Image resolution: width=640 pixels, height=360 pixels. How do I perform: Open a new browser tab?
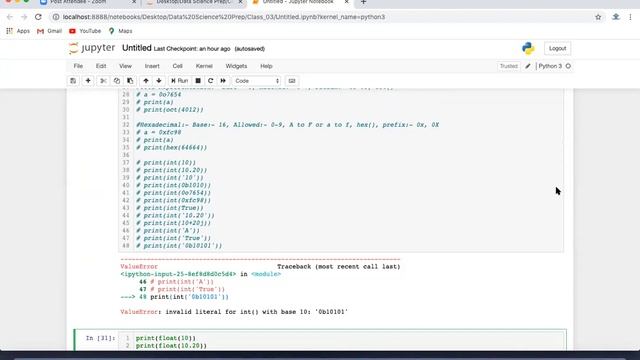click(363, 2)
